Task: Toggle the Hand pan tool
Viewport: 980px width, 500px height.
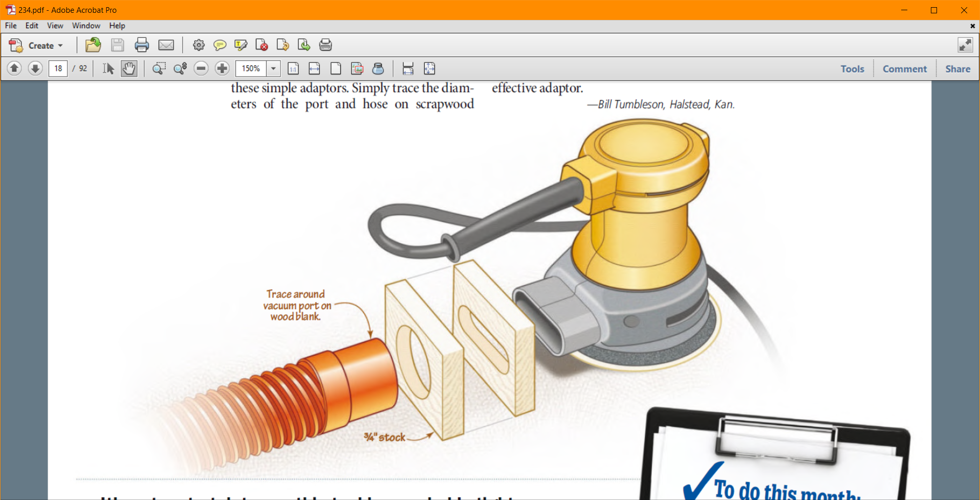Action: tap(129, 68)
